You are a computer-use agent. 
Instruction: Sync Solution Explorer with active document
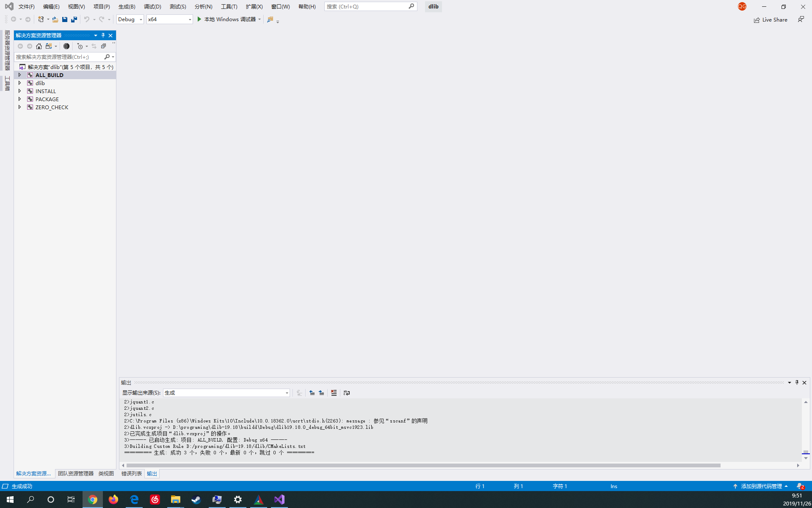tap(94, 46)
